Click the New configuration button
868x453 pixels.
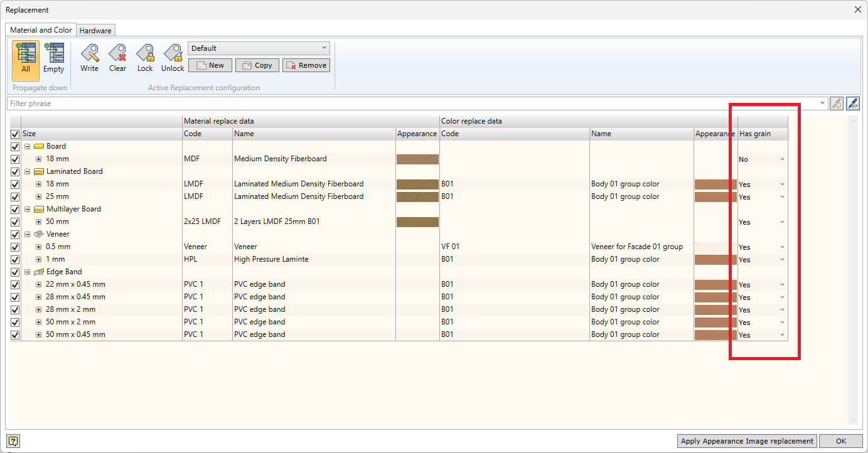[x=210, y=65]
